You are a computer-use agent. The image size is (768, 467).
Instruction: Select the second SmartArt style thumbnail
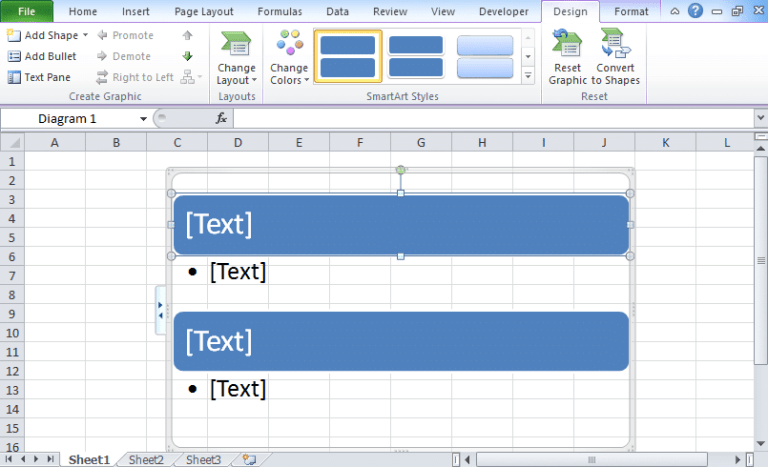point(416,56)
